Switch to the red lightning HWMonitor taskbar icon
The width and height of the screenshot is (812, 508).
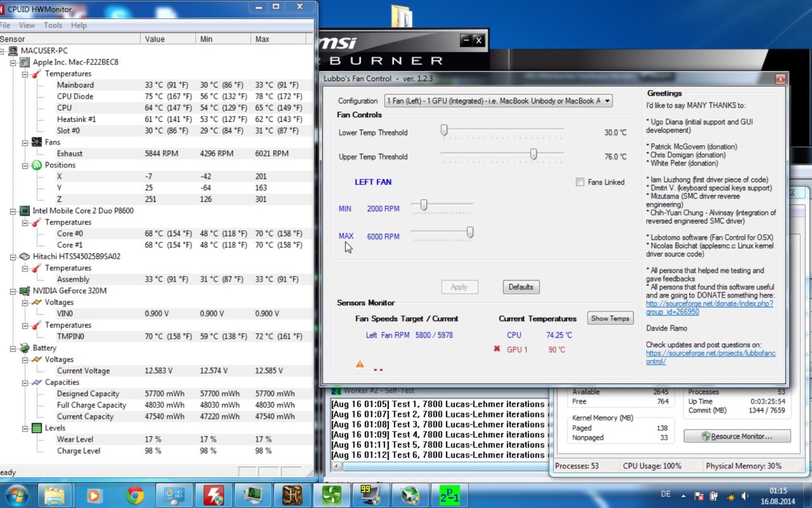(214, 495)
